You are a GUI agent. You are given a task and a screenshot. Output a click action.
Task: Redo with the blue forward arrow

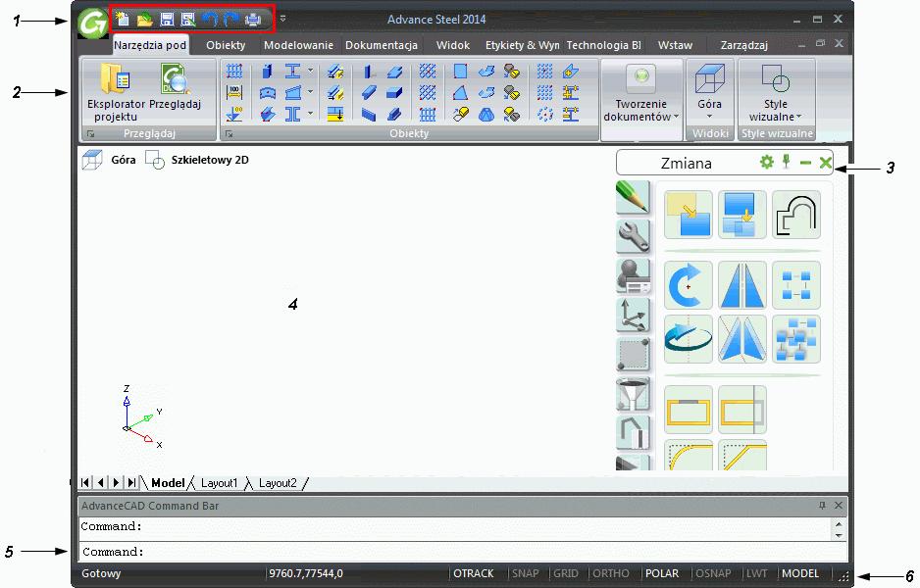tap(231, 20)
